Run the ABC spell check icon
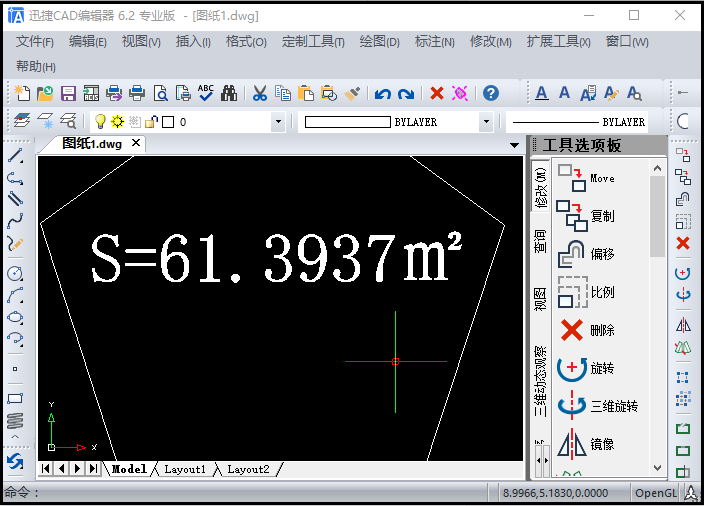Image resolution: width=704 pixels, height=506 pixels. click(206, 93)
